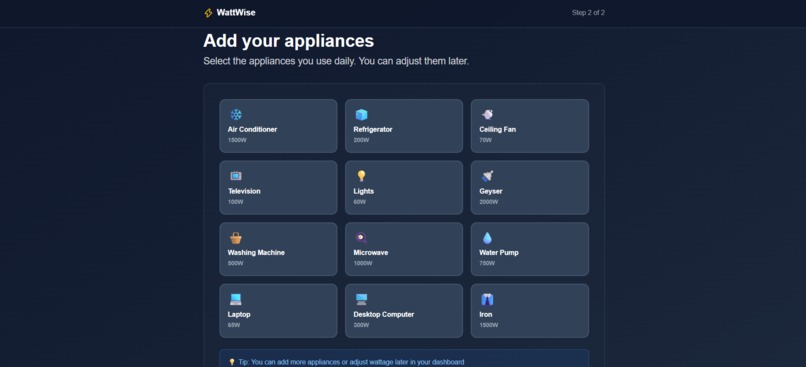Click the Television screen icon
Image resolution: width=806 pixels, height=367 pixels.
click(236, 176)
